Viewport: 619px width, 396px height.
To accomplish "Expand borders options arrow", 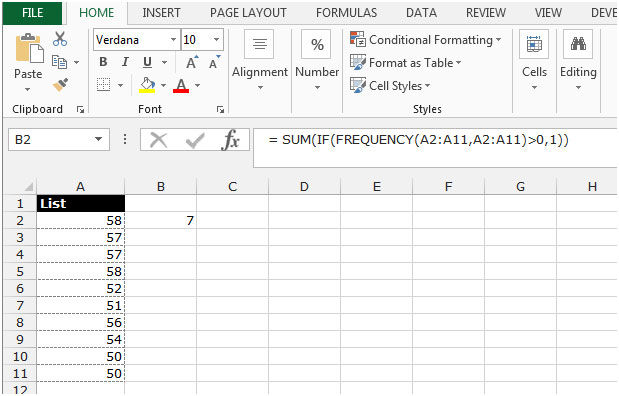I will pos(120,85).
